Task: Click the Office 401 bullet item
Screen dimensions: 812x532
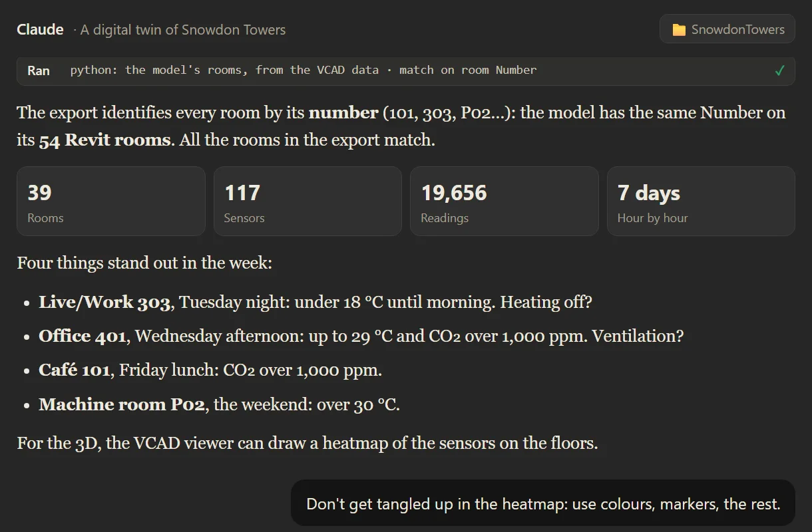Action: point(361,336)
